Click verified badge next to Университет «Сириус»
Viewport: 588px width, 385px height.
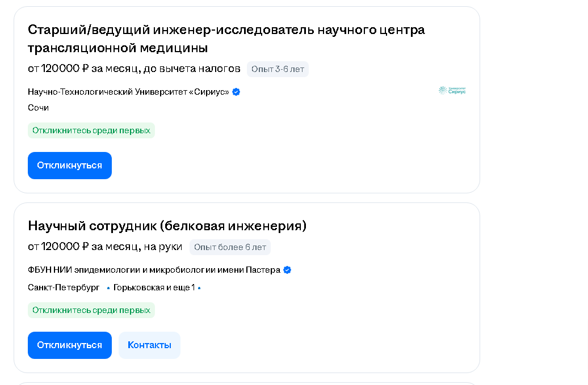click(236, 92)
